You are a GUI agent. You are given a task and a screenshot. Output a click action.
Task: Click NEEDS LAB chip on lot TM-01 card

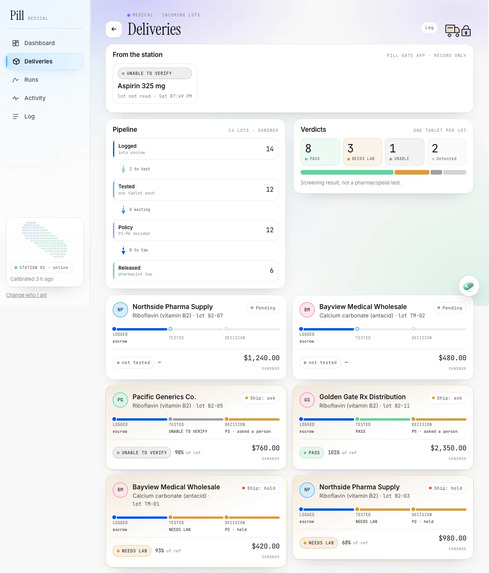132,551
